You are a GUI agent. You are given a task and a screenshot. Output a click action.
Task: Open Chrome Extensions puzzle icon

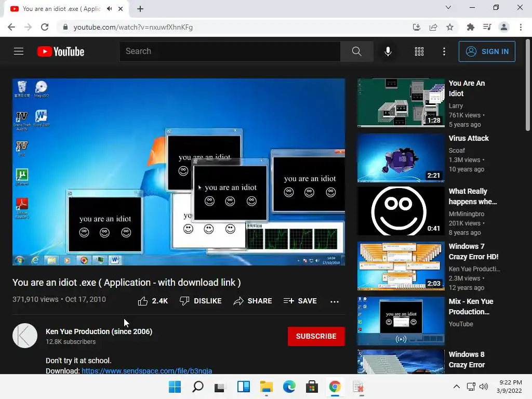pyautogui.click(x=470, y=27)
